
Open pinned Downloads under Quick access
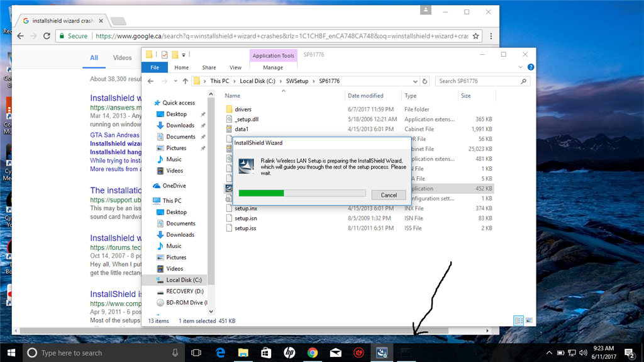click(180, 125)
